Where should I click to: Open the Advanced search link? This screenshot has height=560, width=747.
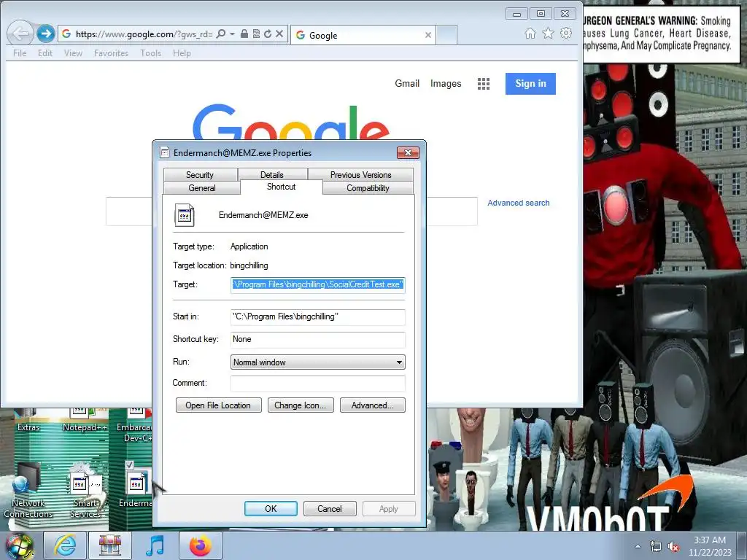coord(519,203)
